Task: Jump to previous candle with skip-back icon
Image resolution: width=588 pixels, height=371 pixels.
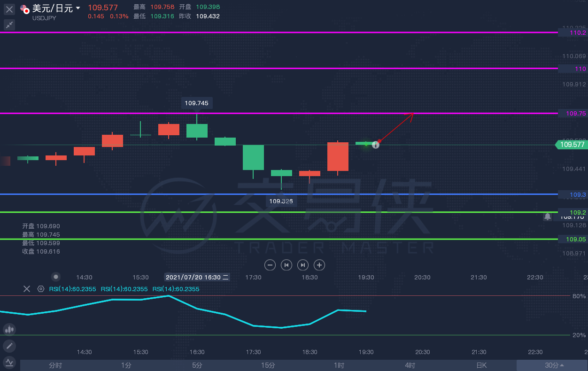Action: [286, 265]
